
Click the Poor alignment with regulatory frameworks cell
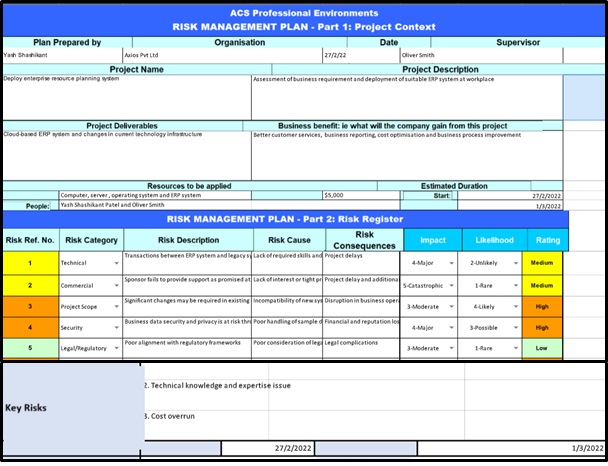click(187, 348)
